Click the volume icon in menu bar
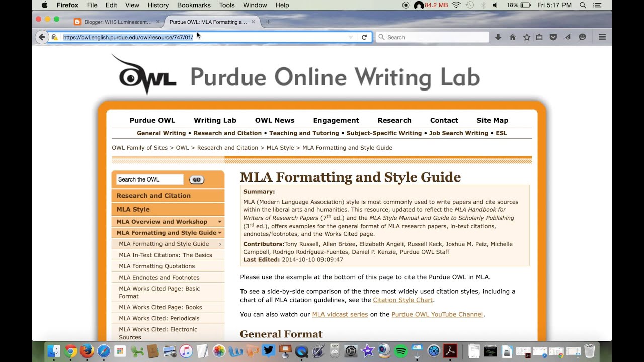 [495, 5]
